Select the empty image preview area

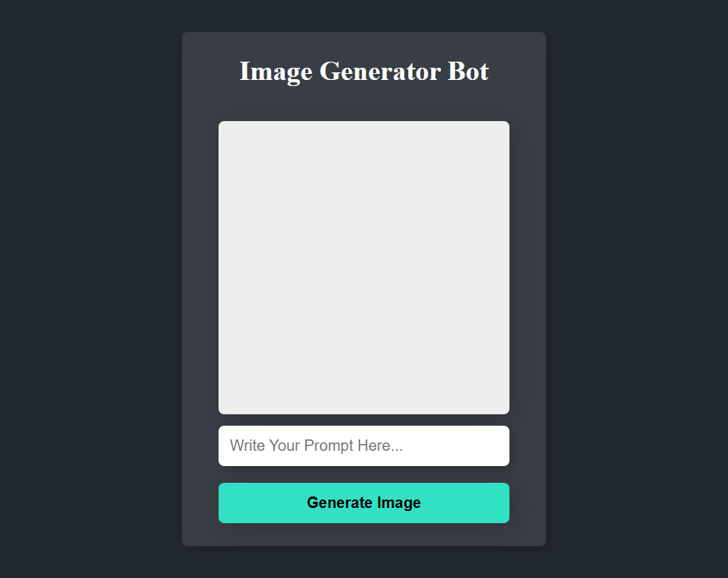[363, 267]
